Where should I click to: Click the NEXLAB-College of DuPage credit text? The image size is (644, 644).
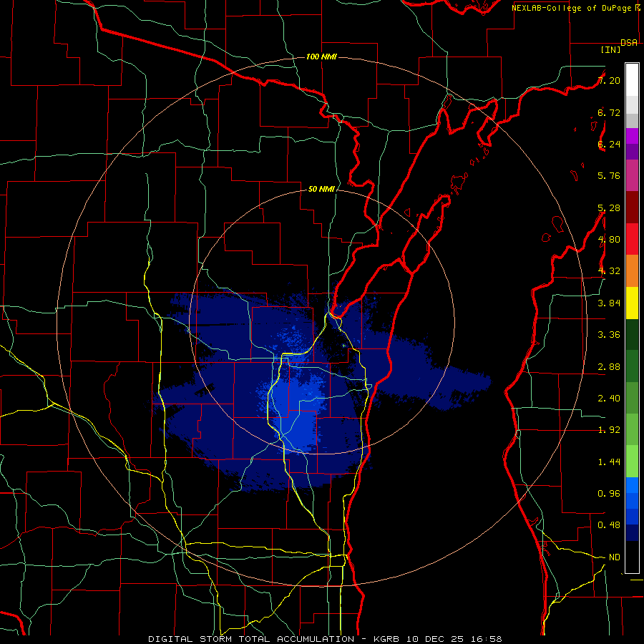coord(576,8)
